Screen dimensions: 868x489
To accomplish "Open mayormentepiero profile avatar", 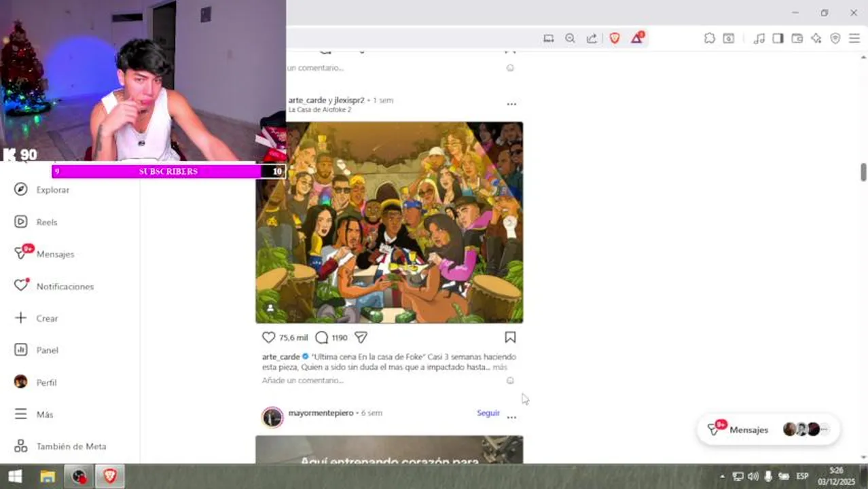I will (272, 417).
